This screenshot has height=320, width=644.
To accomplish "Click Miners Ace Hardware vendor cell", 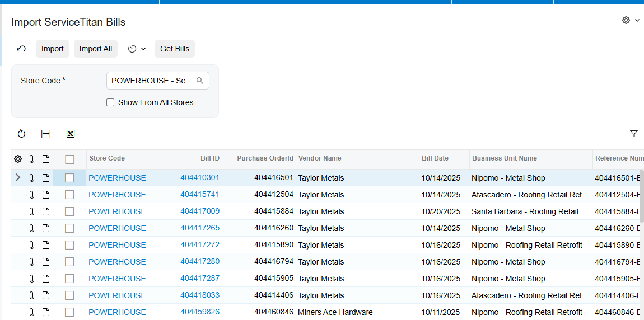I will (x=357, y=312).
